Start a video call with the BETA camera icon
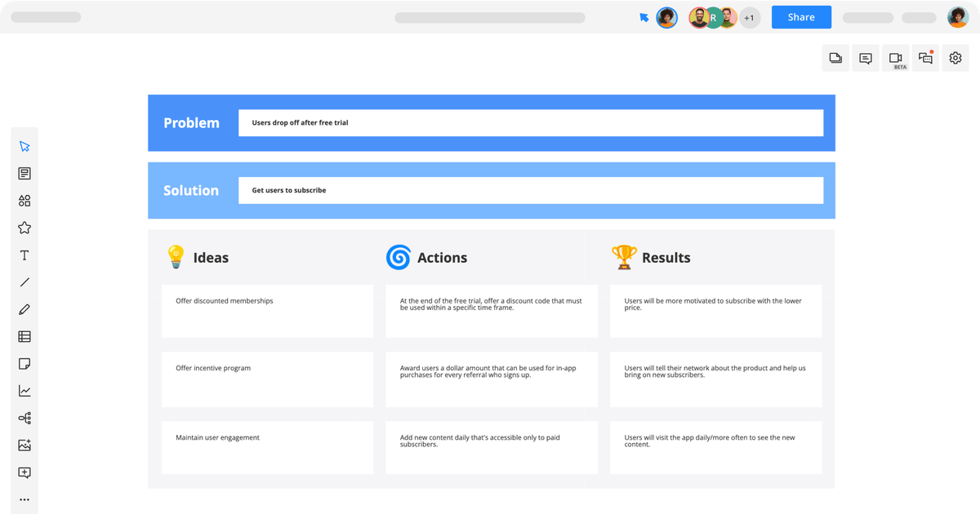Image resolution: width=980 pixels, height=514 pixels. (x=895, y=57)
